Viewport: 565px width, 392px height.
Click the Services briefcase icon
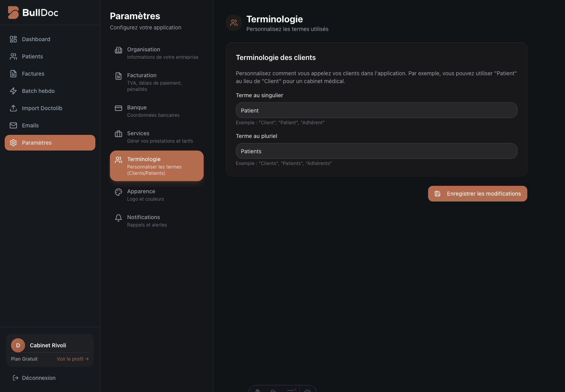point(118,134)
